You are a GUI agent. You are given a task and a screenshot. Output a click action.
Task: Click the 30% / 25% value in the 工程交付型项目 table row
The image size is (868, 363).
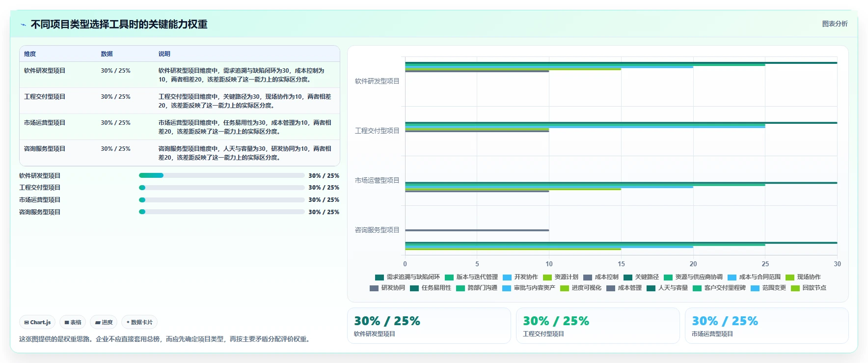click(115, 97)
